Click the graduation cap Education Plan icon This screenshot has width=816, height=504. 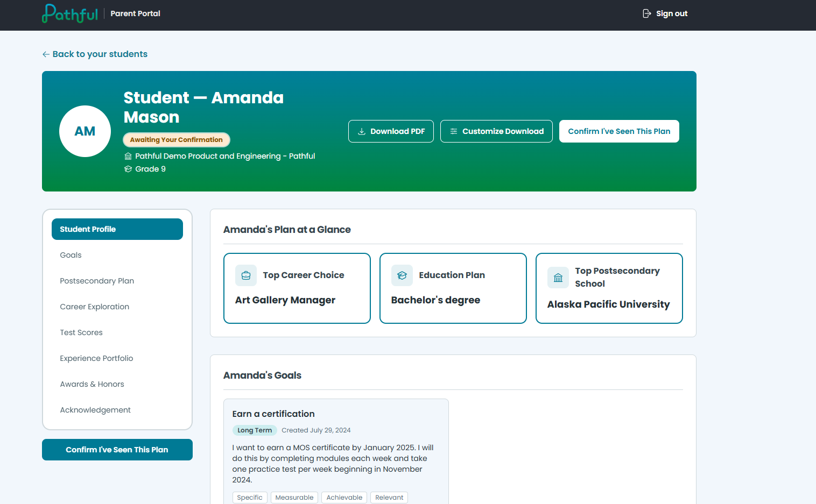[402, 275]
